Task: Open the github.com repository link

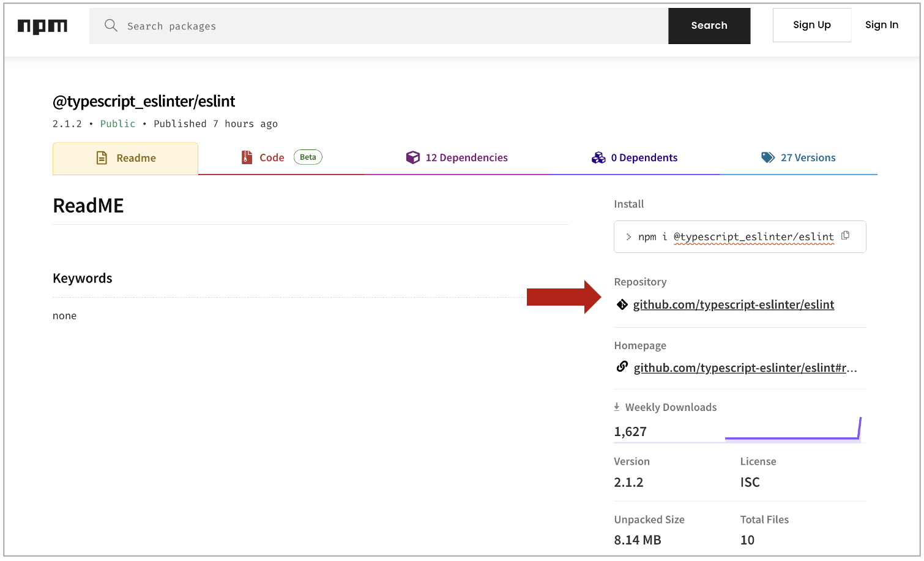Action: point(733,304)
